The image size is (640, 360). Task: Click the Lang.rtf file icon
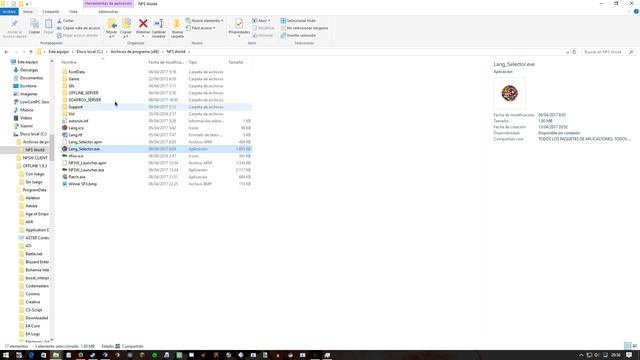click(64, 135)
